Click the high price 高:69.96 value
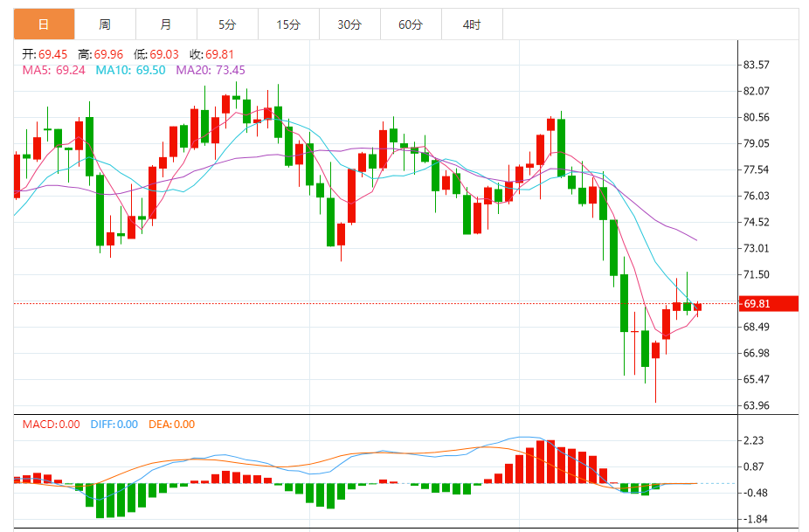Screen dimensions: 809x532 point(100,54)
